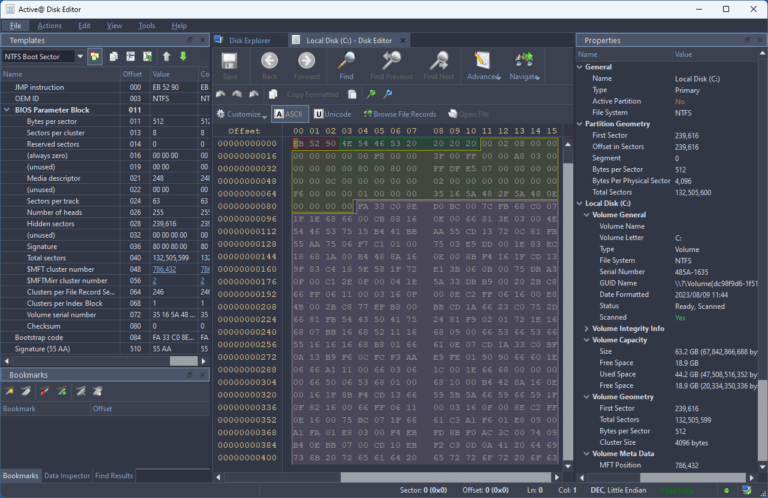Expand the Volume Integrity Info group
The image size is (768, 498).
(587, 329)
